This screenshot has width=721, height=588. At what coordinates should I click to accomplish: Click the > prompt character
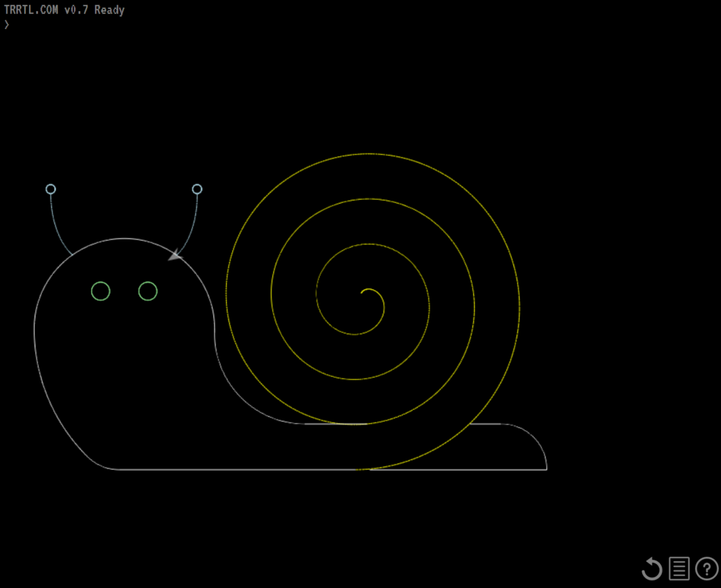pyautogui.click(x=6, y=25)
